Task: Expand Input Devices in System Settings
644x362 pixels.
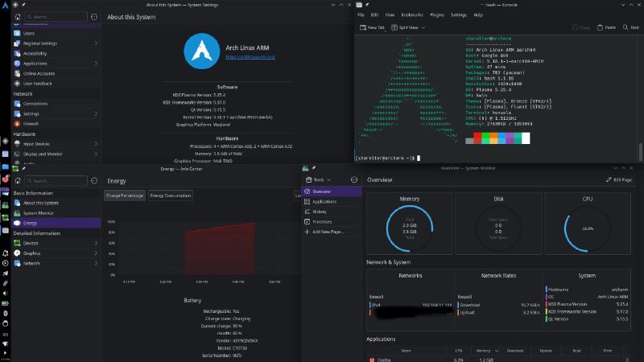Action: 96,144
